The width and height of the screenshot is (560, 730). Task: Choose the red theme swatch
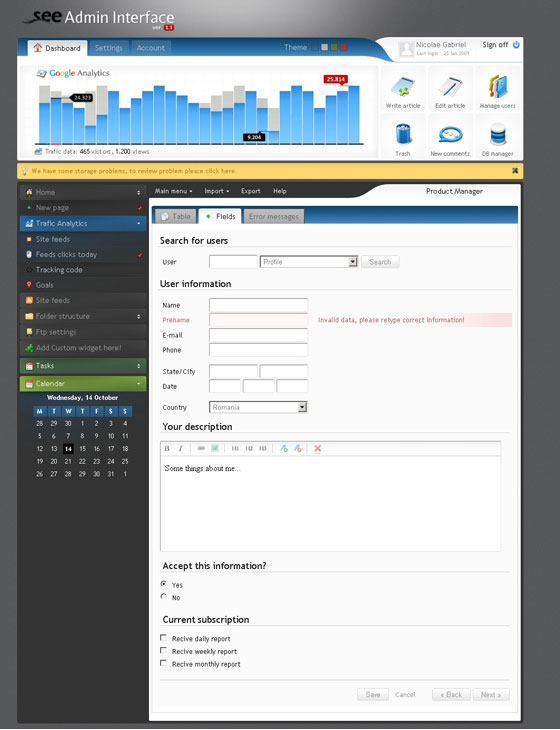click(x=344, y=47)
